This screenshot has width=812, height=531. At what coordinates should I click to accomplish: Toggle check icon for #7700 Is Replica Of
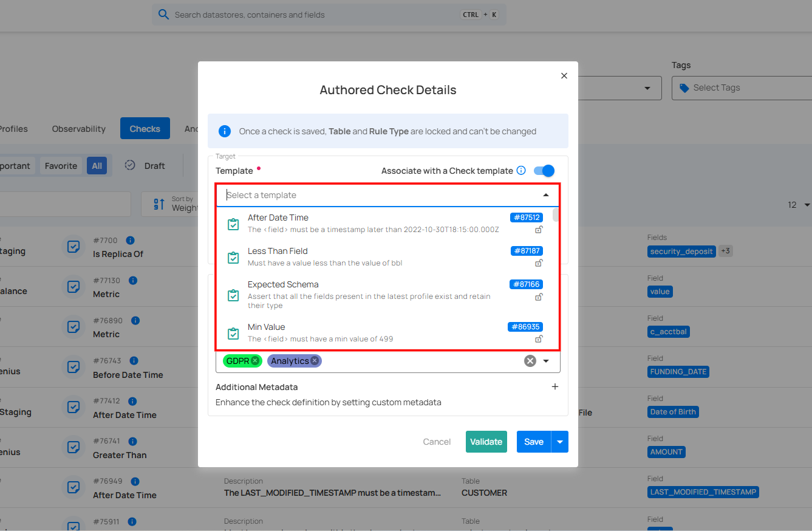[73, 247]
